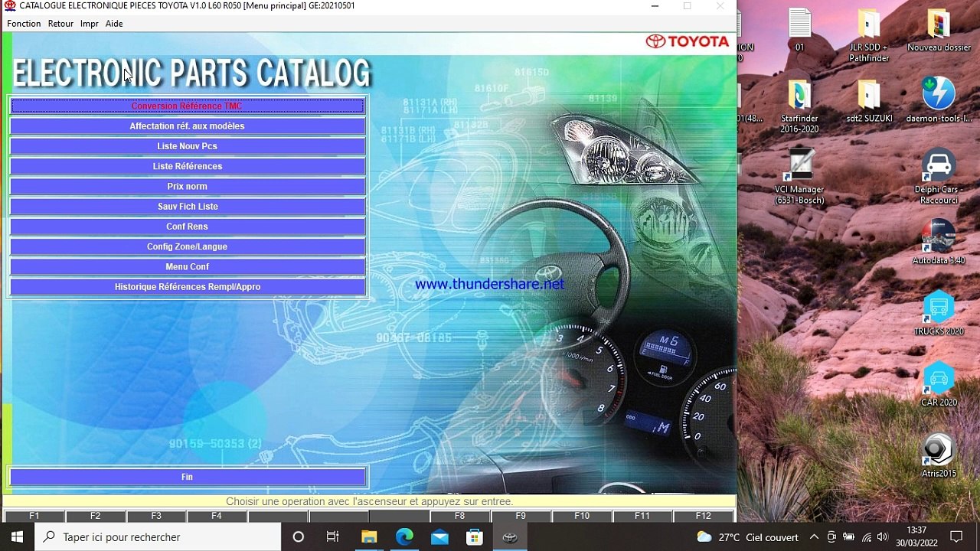Select JLR SDD + Pathfinder folder icon

coord(869,36)
